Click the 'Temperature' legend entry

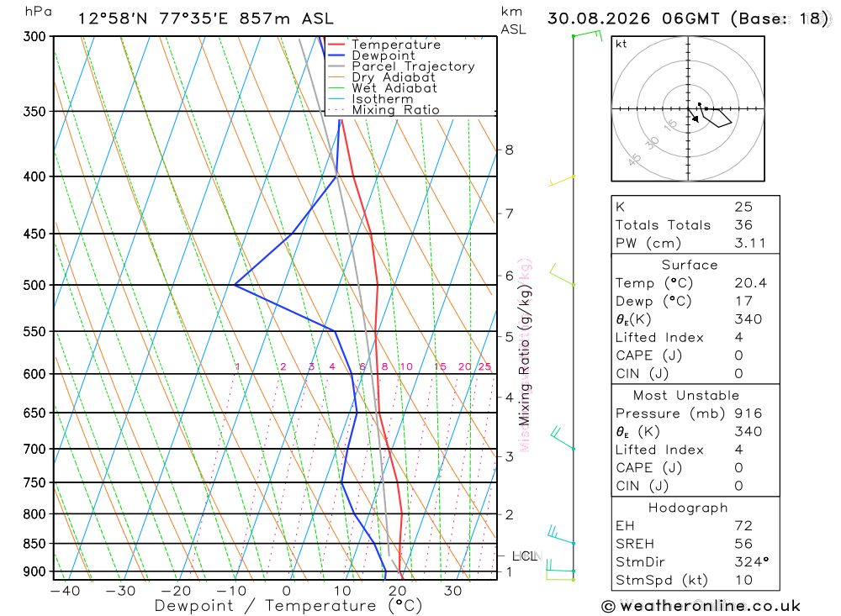[396, 45]
